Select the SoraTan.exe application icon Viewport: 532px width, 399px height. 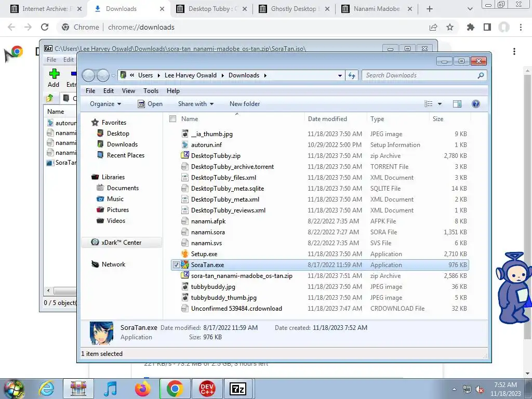click(185, 264)
